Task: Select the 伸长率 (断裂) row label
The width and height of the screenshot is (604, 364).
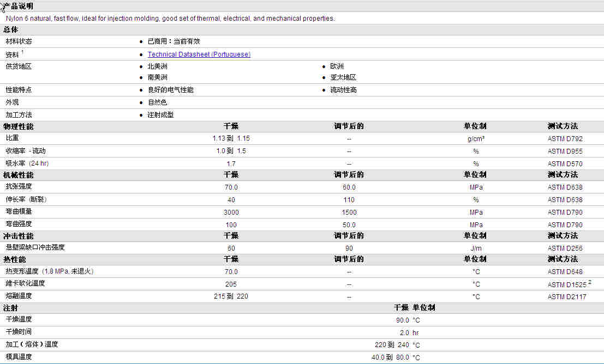Action: pos(26,199)
